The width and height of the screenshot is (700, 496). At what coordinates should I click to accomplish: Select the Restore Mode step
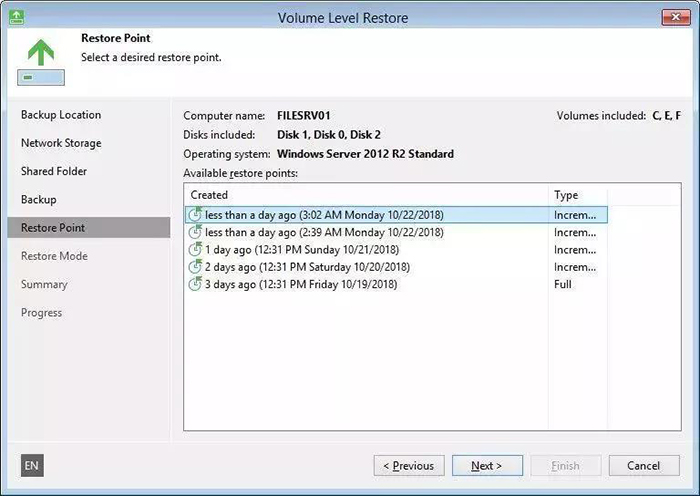(54, 256)
